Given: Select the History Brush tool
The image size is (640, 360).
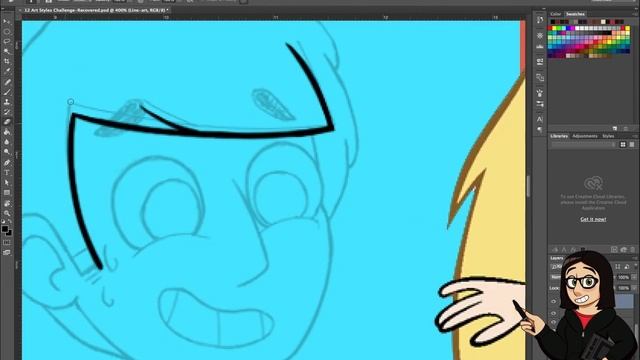Looking at the screenshot, I should tap(7, 112).
